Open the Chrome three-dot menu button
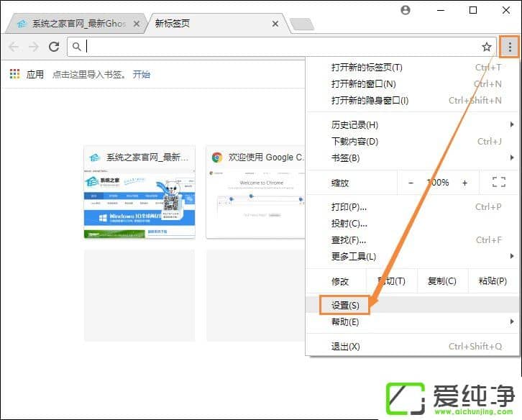Image resolution: width=522 pixels, height=420 pixels. point(510,47)
